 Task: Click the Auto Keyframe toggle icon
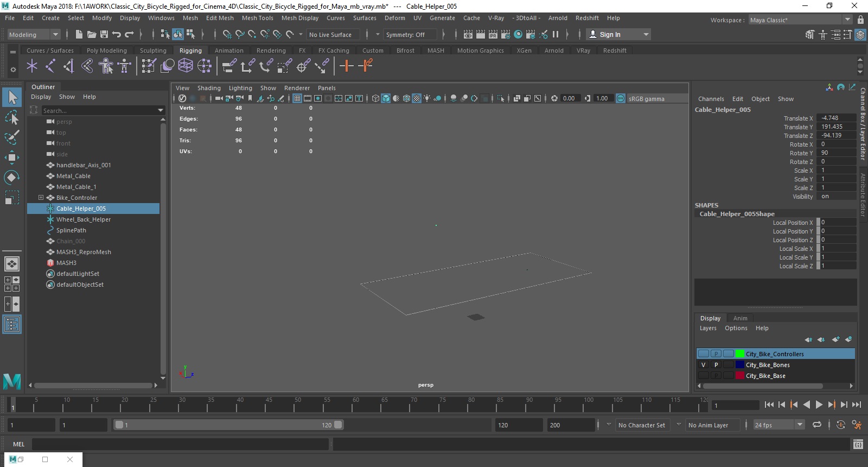point(840,425)
